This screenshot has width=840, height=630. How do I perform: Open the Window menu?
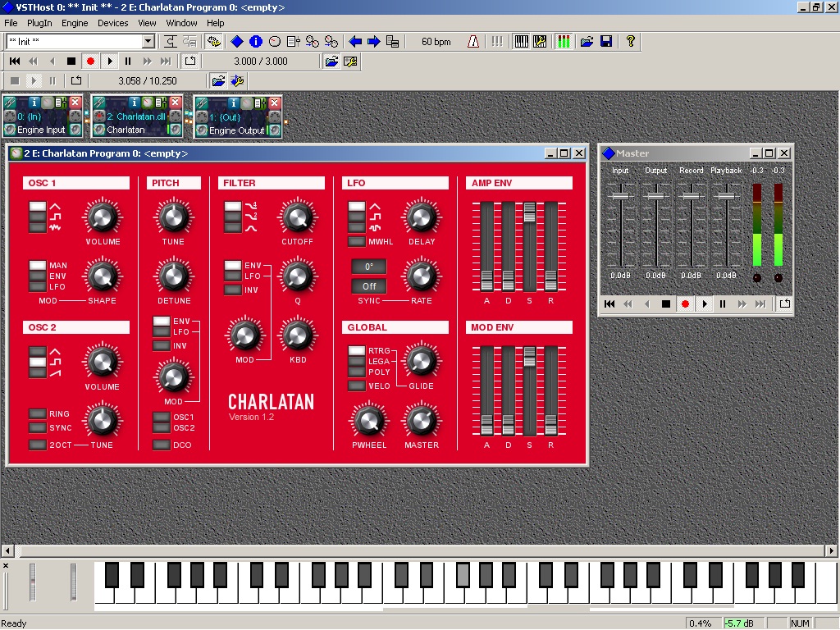(181, 23)
